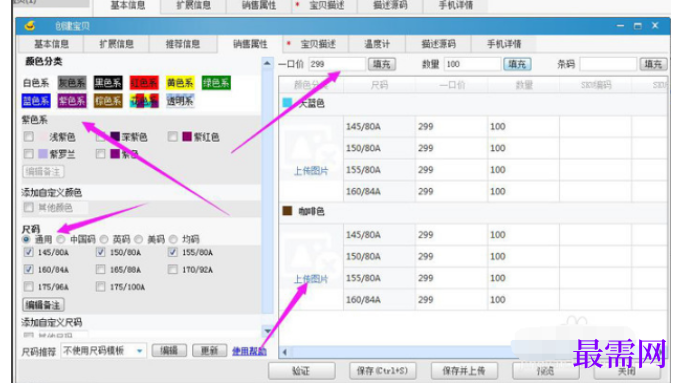Check the 浅紫色 color checkbox
The height and width of the screenshot is (385, 685).
click(29, 137)
